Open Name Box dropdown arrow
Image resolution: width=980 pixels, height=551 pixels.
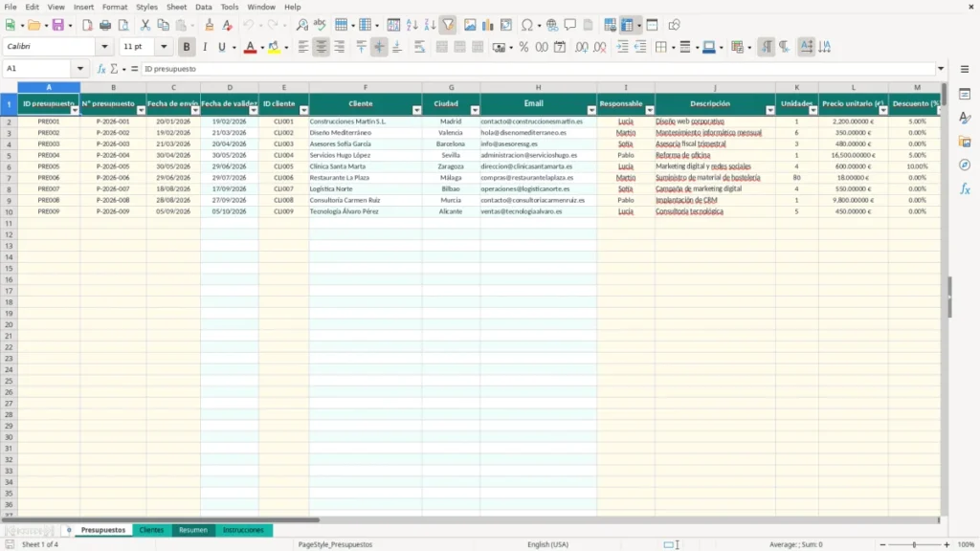80,69
